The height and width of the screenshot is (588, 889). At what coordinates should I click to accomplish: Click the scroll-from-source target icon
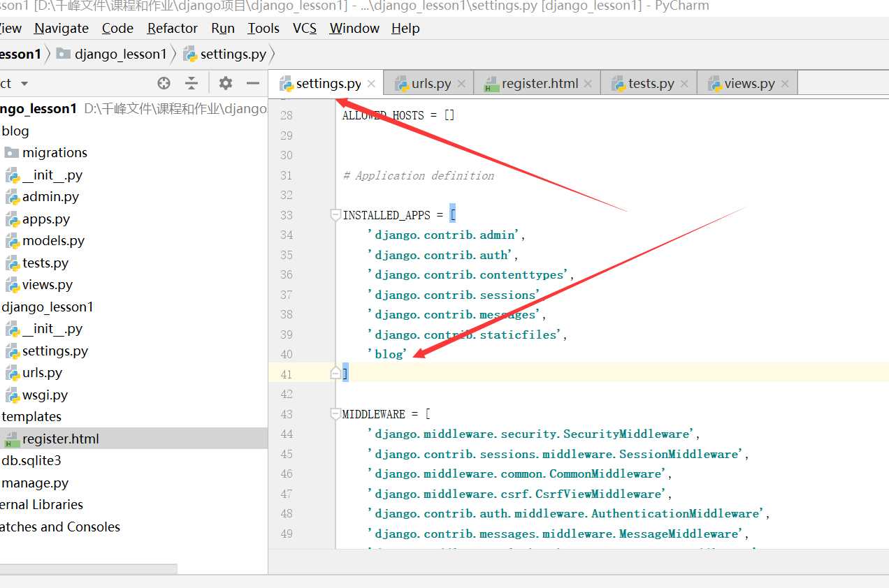click(x=164, y=83)
